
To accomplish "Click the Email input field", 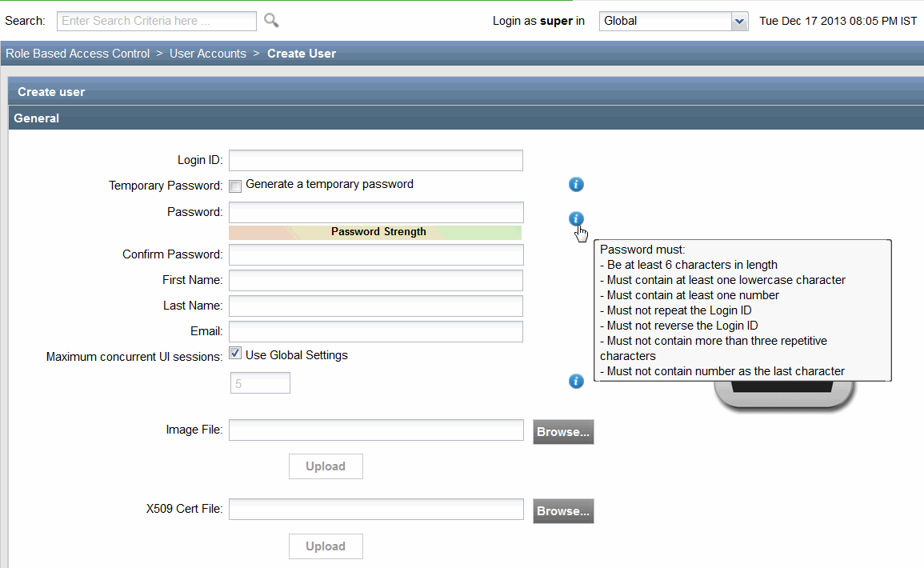I will click(x=376, y=331).
